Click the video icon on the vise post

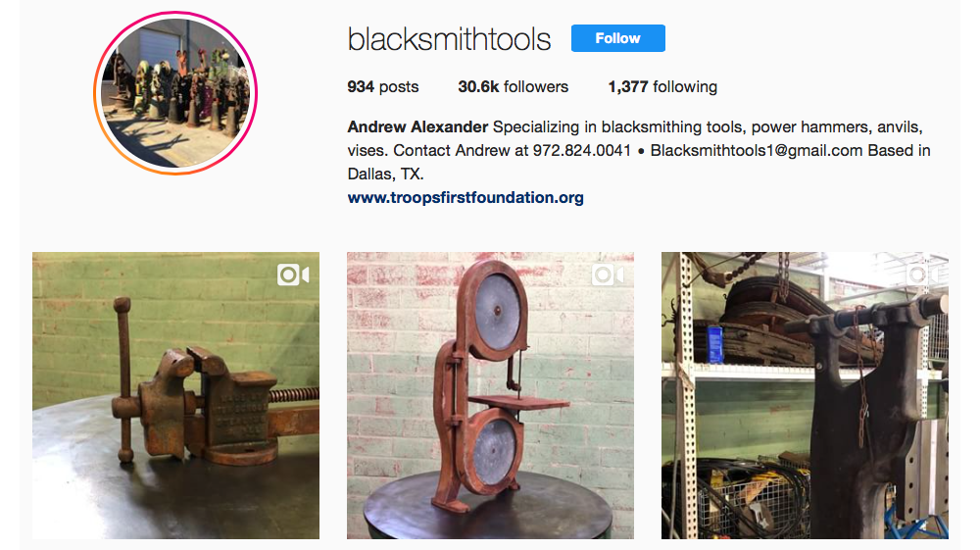[x=293, y=275]
